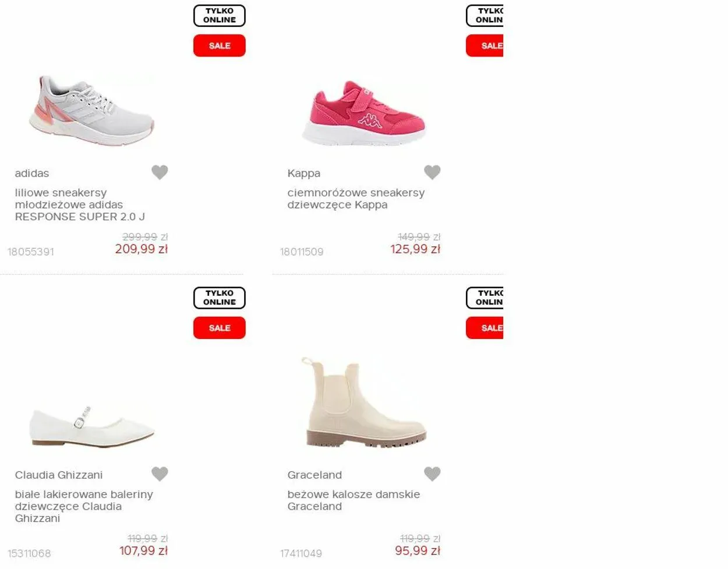Screen dimensions: 728x569
Task: Click the TYLKO ONLINE badge above adidas
Action: pyautogui.click(x=220, y=16)
